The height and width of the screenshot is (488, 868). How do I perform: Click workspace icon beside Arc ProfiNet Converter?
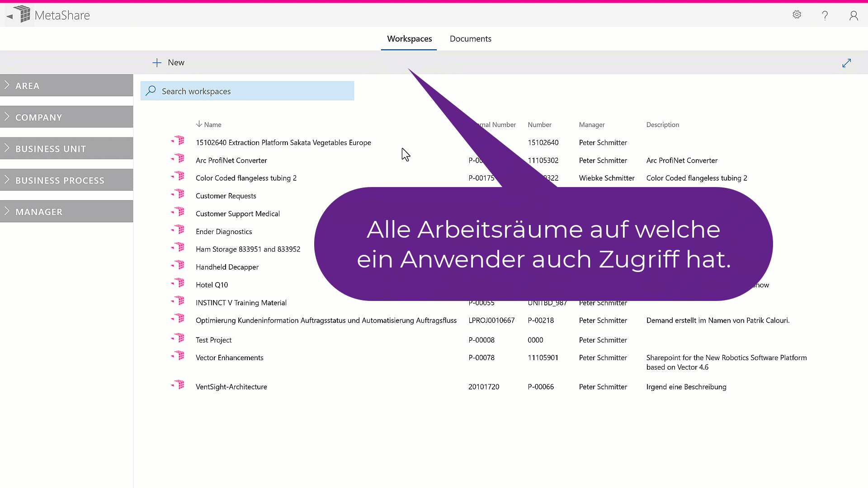coord(179,159)
